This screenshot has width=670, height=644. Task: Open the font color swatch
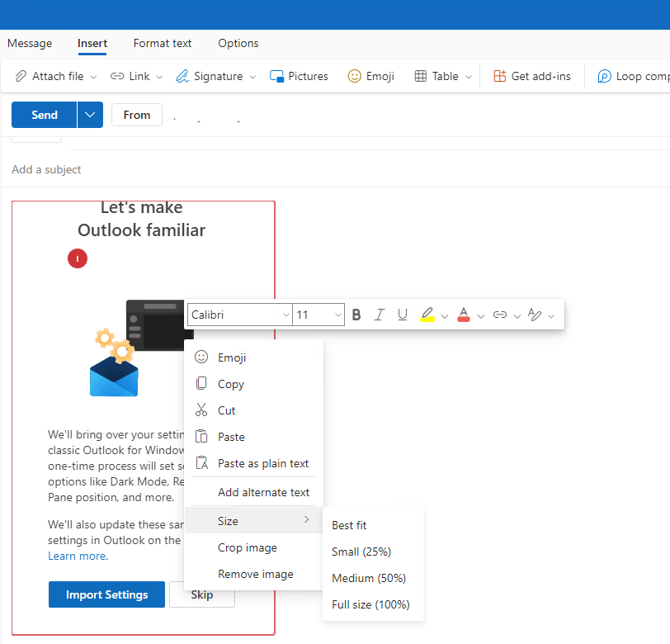pyautogui.click(x=464, y=314)
